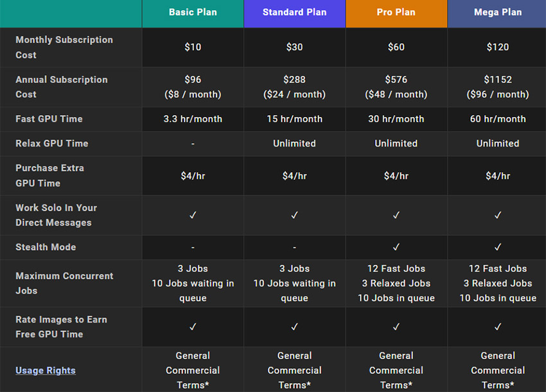Click Work Solo checkmark under Mega Plan
546x392 pixels.
497,215
